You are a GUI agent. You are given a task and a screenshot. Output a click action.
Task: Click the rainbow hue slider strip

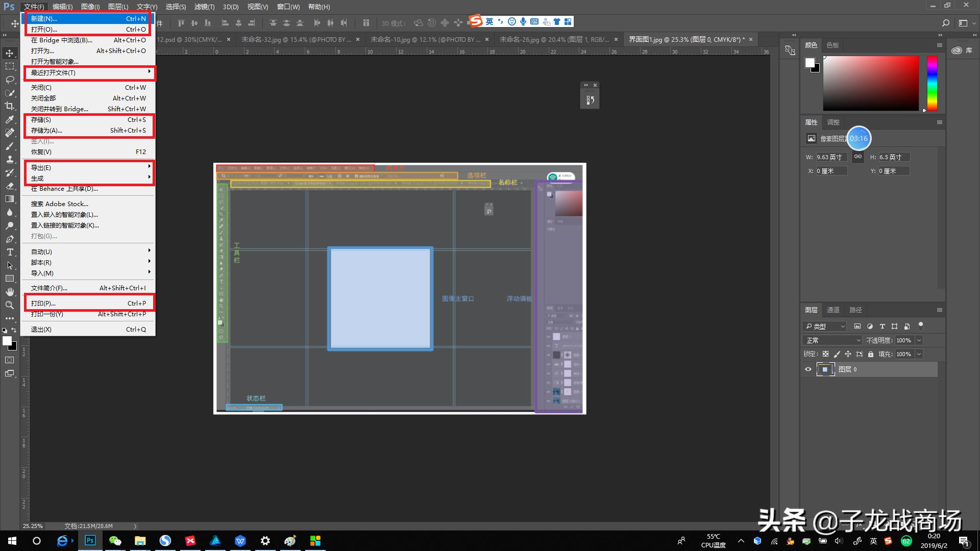(932, 83)
